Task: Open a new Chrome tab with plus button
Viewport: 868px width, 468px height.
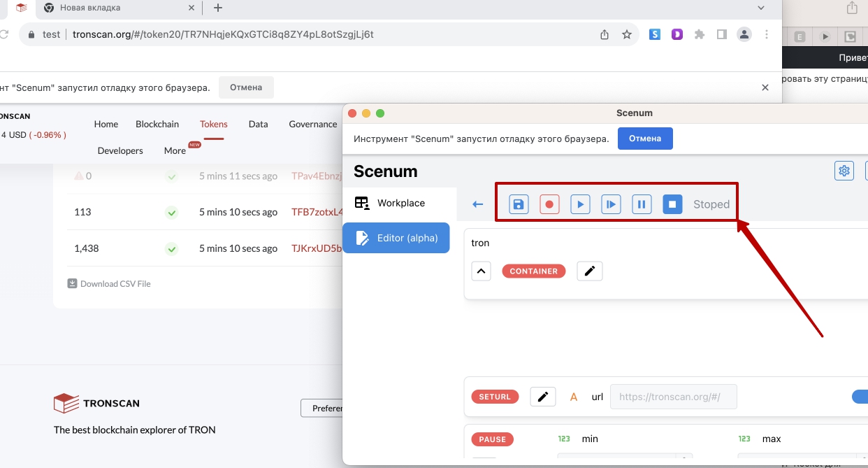Action: [218, 8]
